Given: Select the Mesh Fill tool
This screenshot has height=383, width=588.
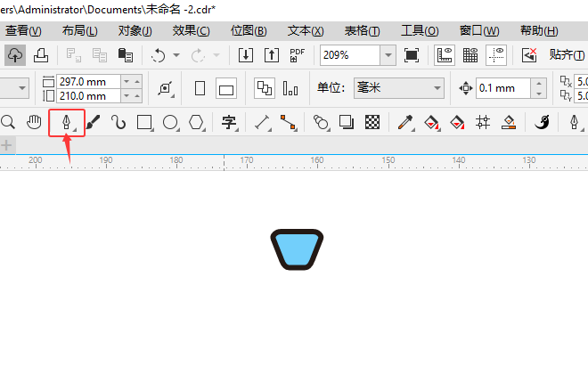Looking at the screenshot, I should pos(483,122).
